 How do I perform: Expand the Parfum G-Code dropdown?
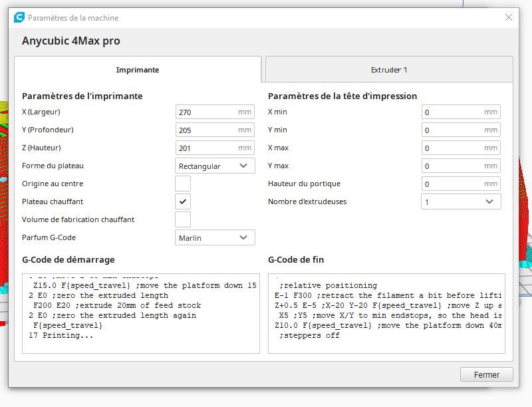215,237
